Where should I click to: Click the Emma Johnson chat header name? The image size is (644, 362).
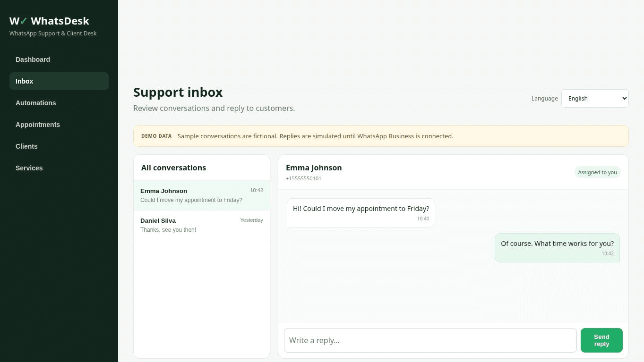(x=314, y=168)
